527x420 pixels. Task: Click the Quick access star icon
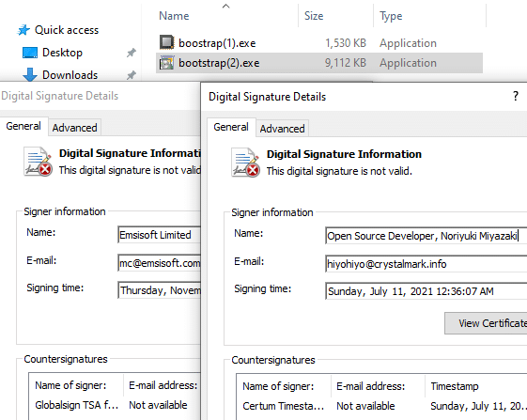click(23, 30)
